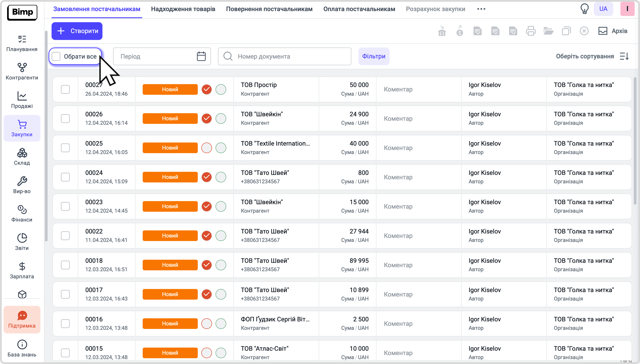Click contractor ТОВ "Textile Internation…"
This screenshot has height=364, width=640.
tap(275, 143)
